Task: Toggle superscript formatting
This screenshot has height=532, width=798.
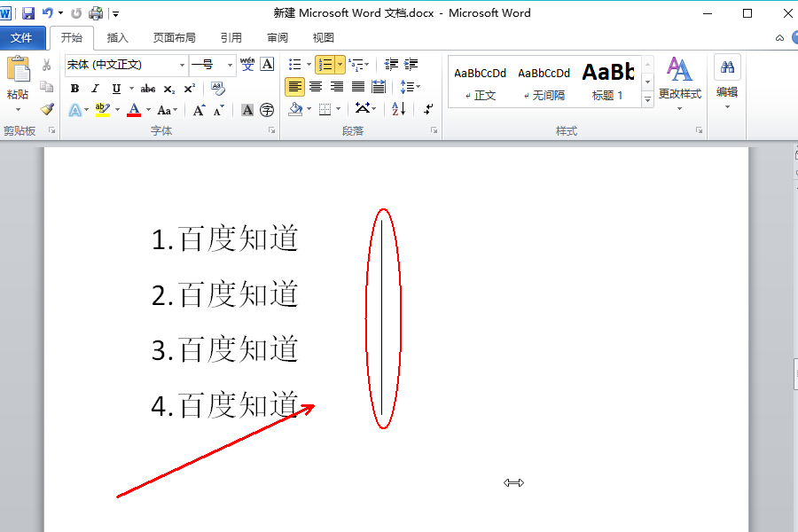Action: [190, 89]
